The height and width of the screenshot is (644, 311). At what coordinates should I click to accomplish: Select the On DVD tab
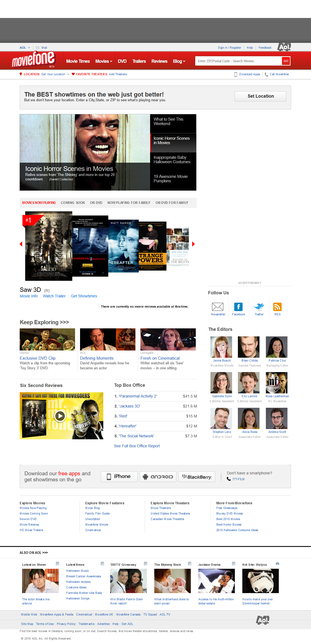click(x=96, y=203)
